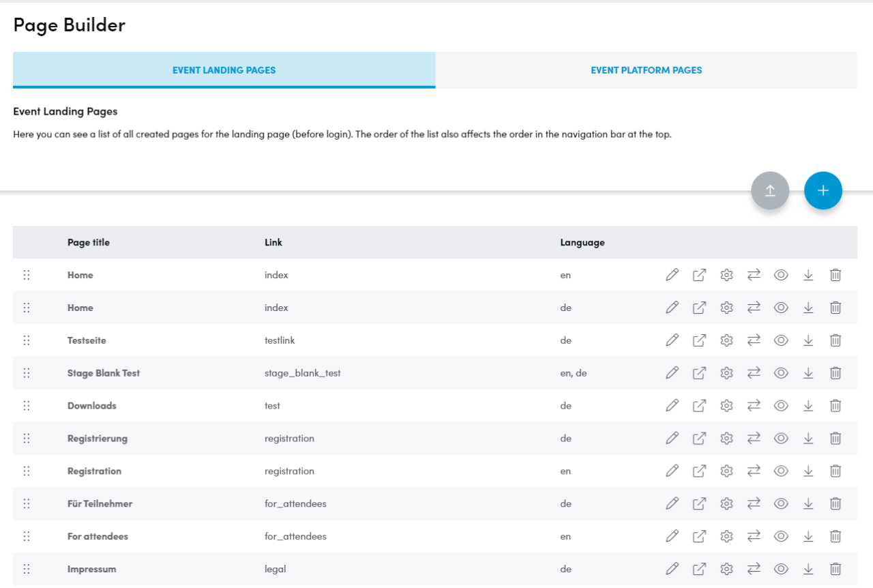The height and width of the screenshot is (588, 873).
Task: Download the German Home page
Action: (x=808, y=308)
